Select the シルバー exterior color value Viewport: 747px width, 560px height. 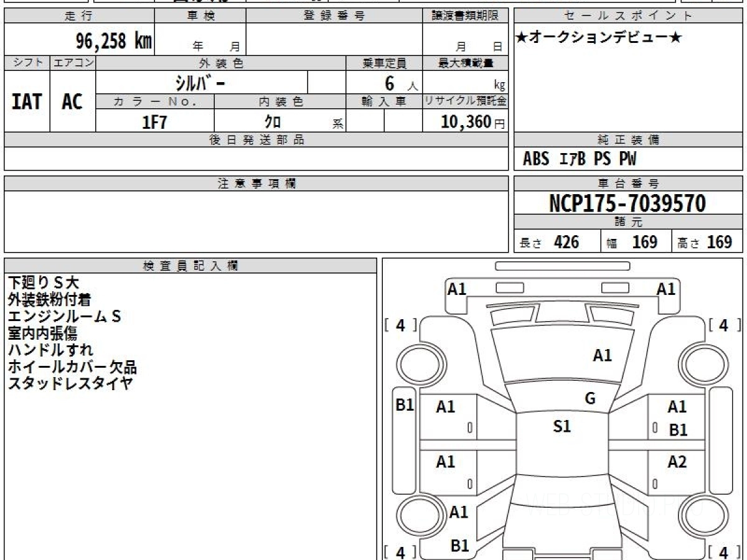click(x=199, y=83)
